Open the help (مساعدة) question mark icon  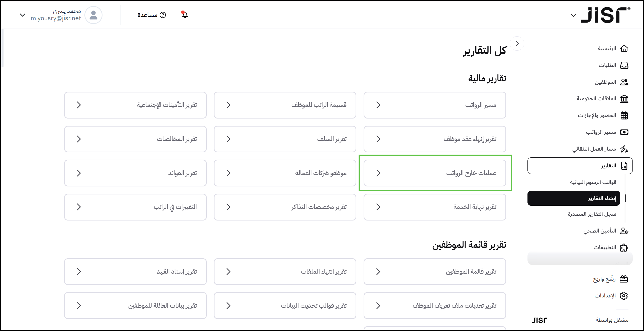click(163, 15)
